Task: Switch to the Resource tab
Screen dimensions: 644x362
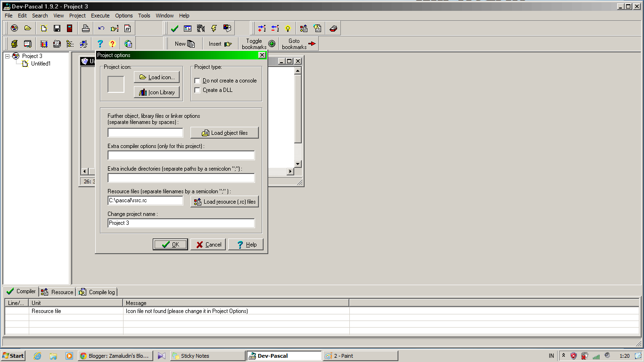Action: [58, 292]
